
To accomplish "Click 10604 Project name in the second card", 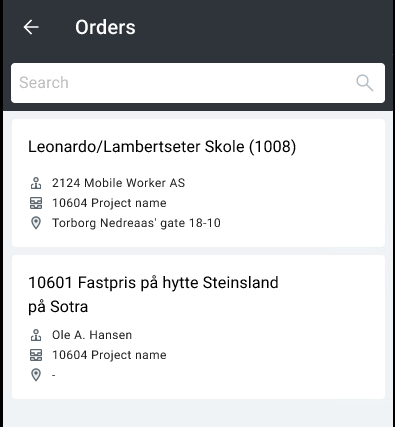I will click(109, 355).
